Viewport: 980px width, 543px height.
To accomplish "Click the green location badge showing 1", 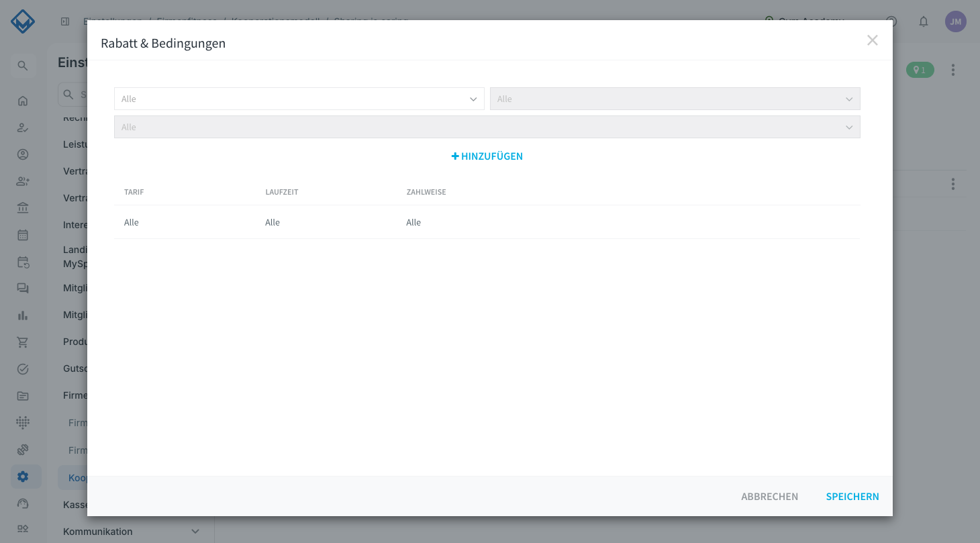I will 920,70.
